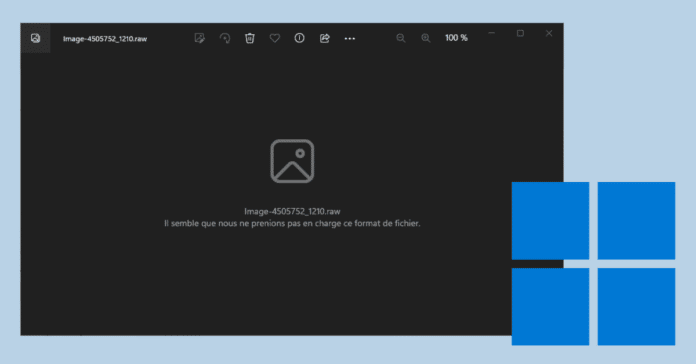696x364 pixels.
Task: Zoom in with the plus magnifier
Action: coord(426,38)
